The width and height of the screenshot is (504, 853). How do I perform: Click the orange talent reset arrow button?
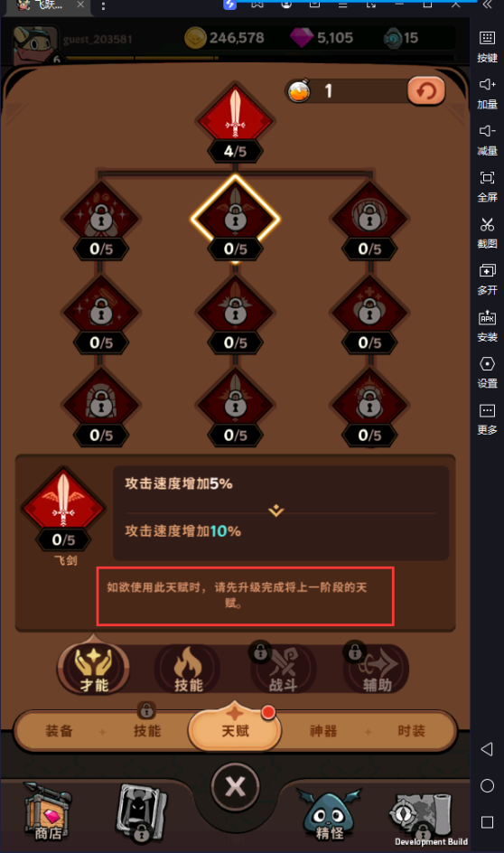click(426, 90)
